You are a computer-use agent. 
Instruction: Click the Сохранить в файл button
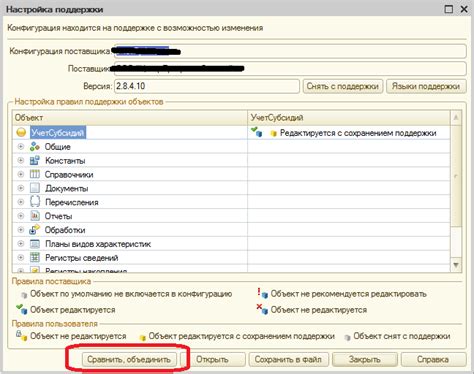click(x=288, y=359)
